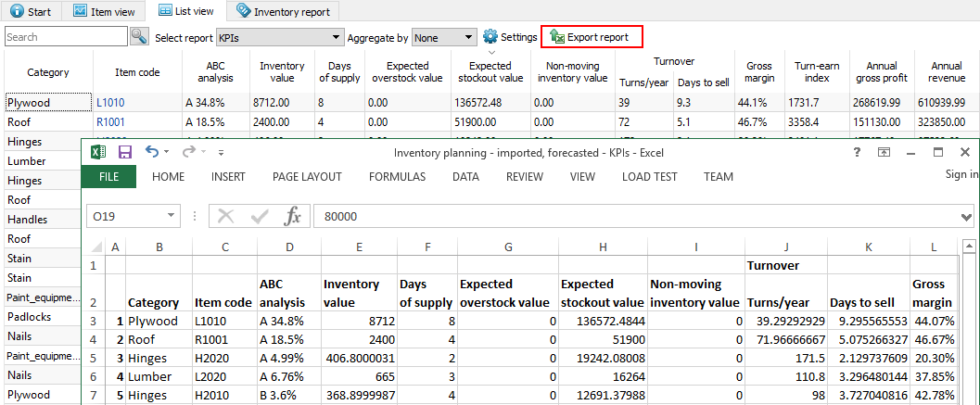Click into the Search input field
This screenshot has height=405, width=980.
(65, 37)
